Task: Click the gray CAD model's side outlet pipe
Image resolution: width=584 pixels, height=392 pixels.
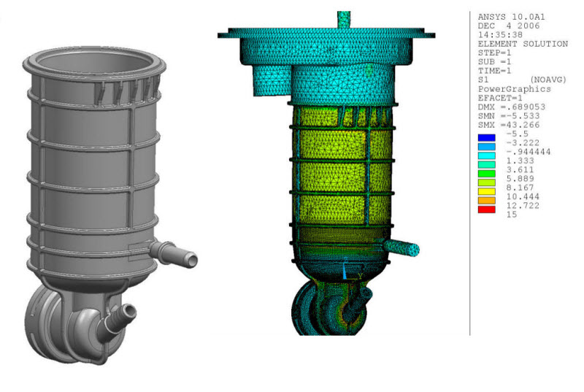Action: click(x=174, y=253)
